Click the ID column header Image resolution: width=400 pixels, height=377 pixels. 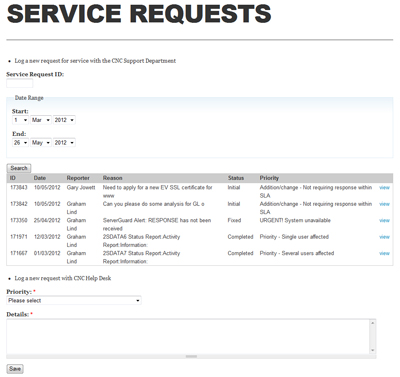point(13,178)
